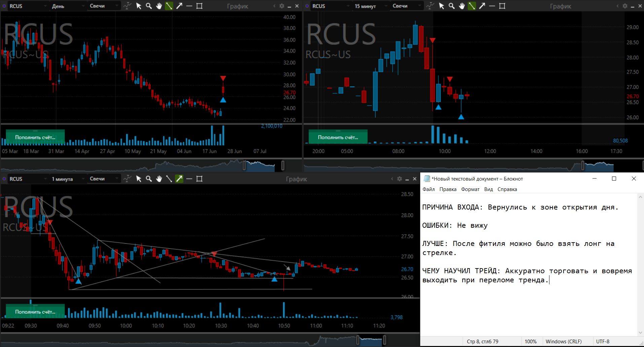Toggle the trend line tool in daily chart

pyautogui.click(x=169, y=6)
